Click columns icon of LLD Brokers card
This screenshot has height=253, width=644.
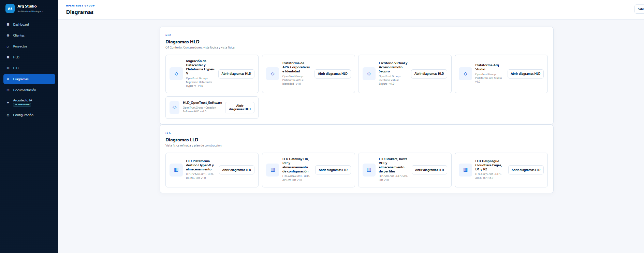(369, 170)
